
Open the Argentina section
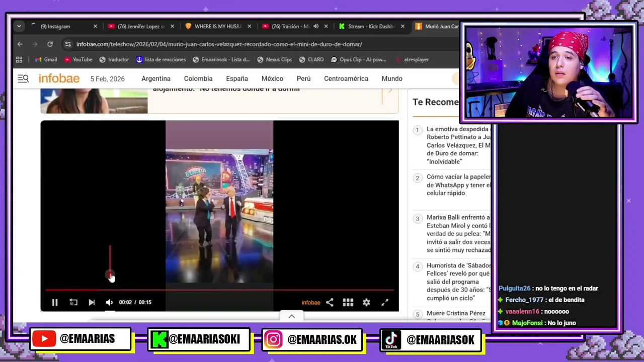156,79
